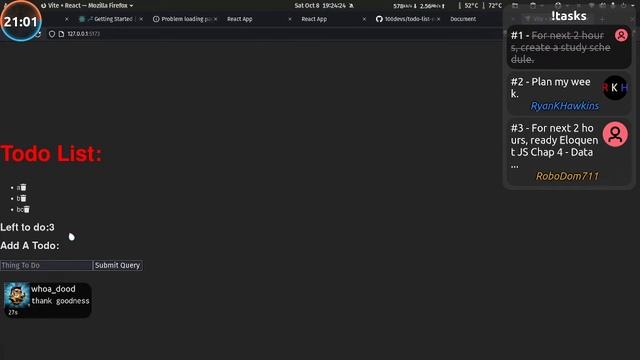
Task: Close the 'Problem loading page' tab
Action: tap(216, 19)
